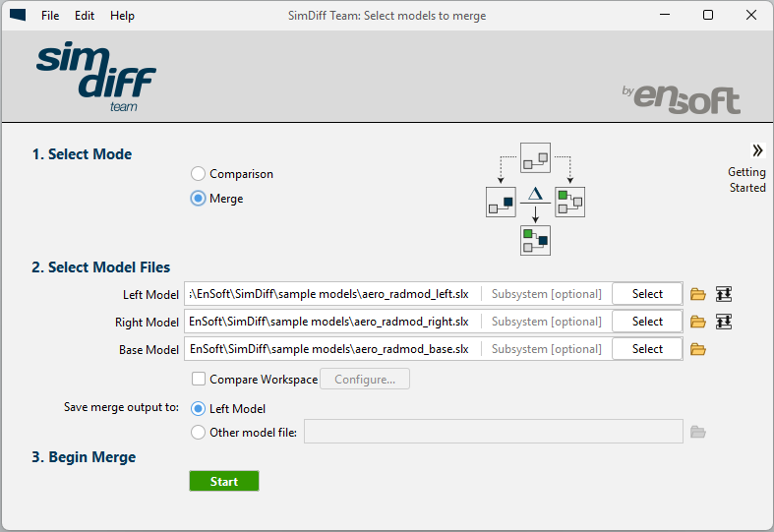
Task: Click the base model icon at diagram top
Action: (x=535, y=158)
